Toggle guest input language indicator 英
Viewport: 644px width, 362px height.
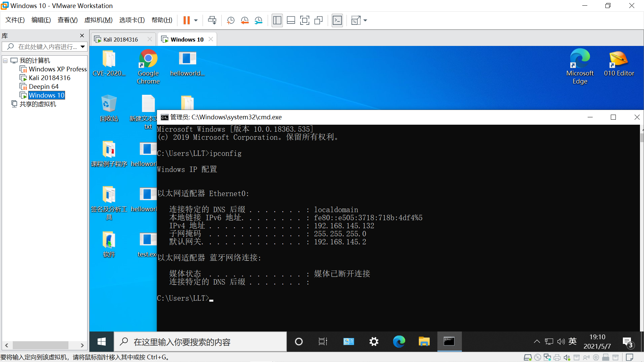573,341
